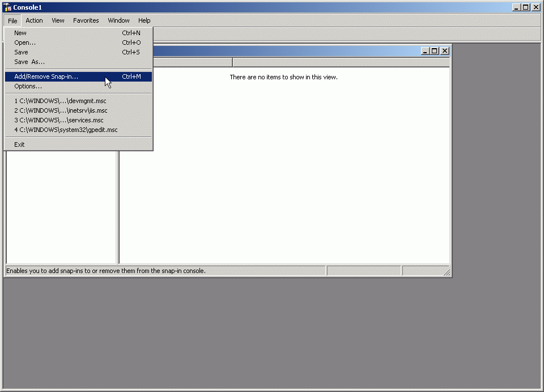Open the Action menu
This screenshot has height=392, width=544.
pos(34,20)
